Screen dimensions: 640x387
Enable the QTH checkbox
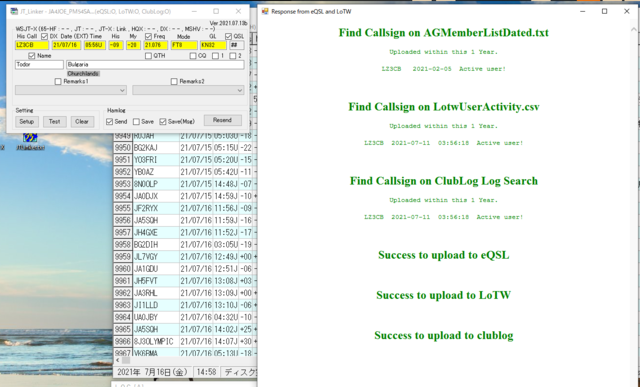(149, 56)
